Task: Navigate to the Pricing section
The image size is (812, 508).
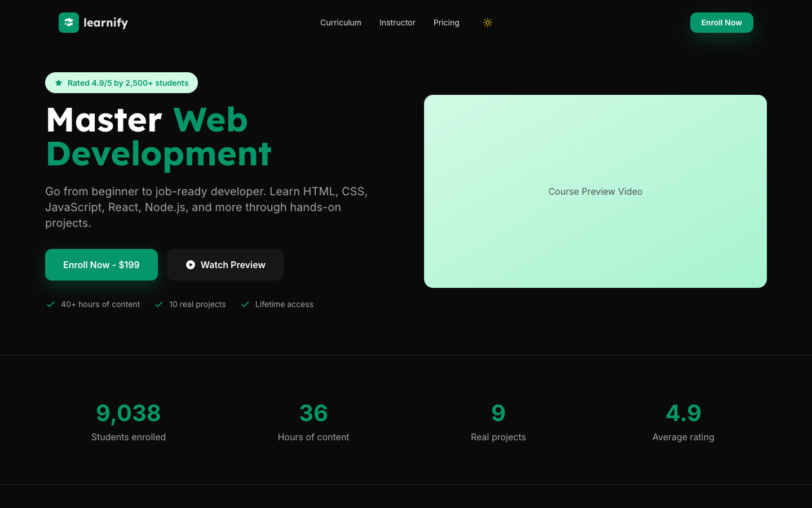Action: (446, 23)
